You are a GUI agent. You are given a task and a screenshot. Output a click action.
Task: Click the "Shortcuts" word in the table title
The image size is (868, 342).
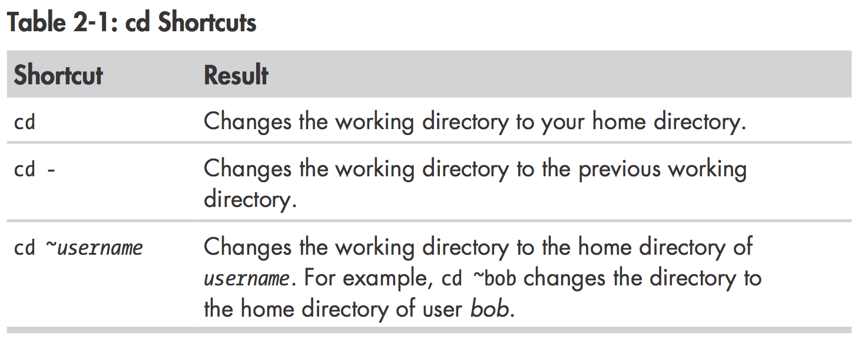[207, 23]
